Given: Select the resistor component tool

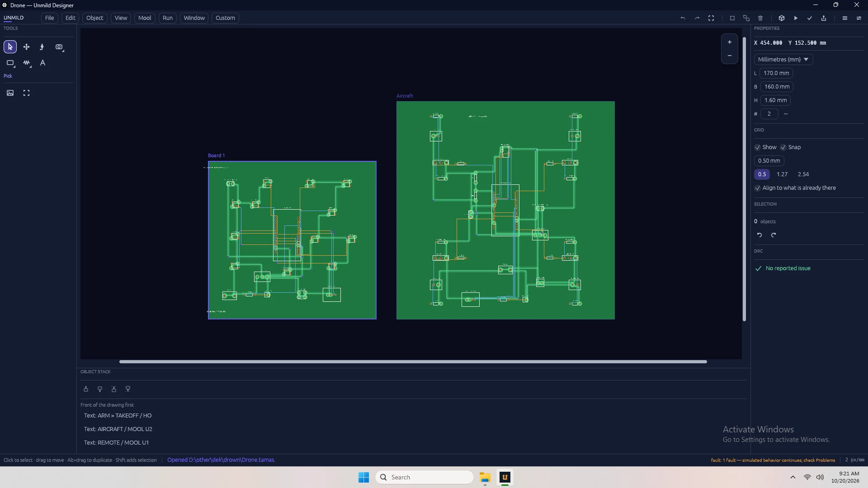Looking at the screenshot, I should [x=27, y=63].
